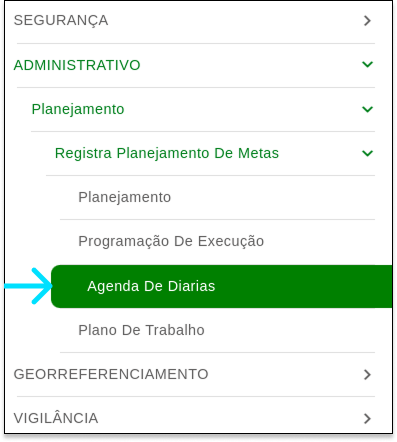The width and height of the screenshot is (397, 442).
Task: Collapse green Planejamento submenu down chevron
Action: 367,109
